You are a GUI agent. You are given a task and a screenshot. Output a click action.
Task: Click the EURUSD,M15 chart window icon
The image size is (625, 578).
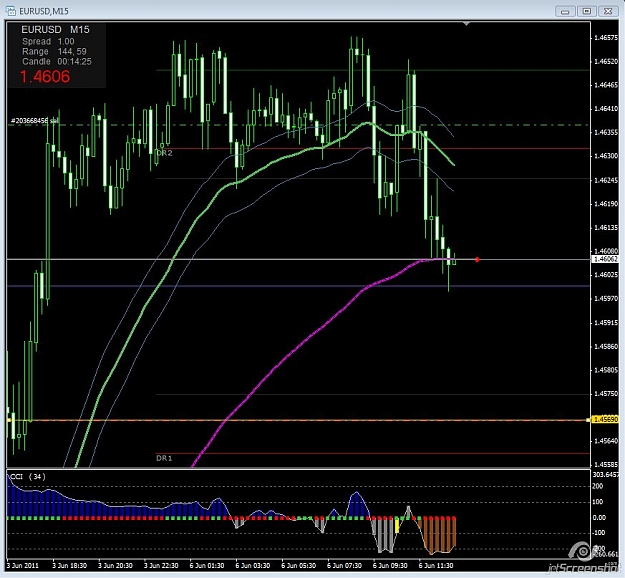pos(11,11)
